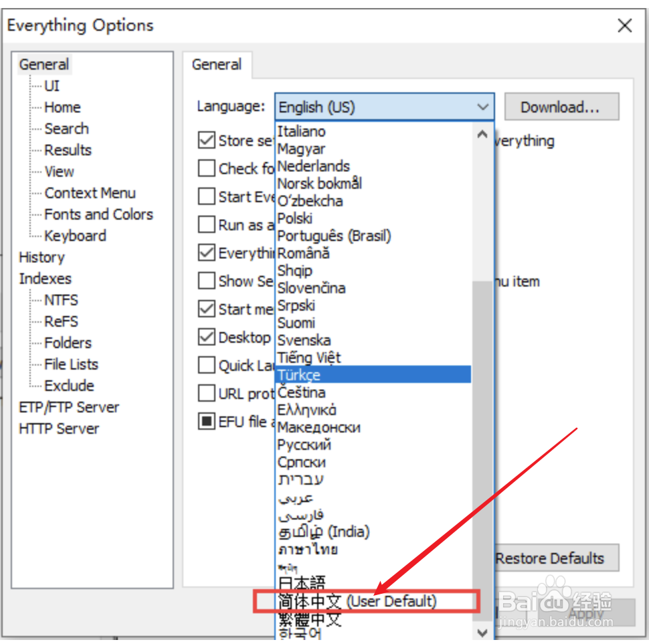This screenshot has width=649, height=644.
Task: Click the language list scroll-up arrow
Action: coord(482,134)
